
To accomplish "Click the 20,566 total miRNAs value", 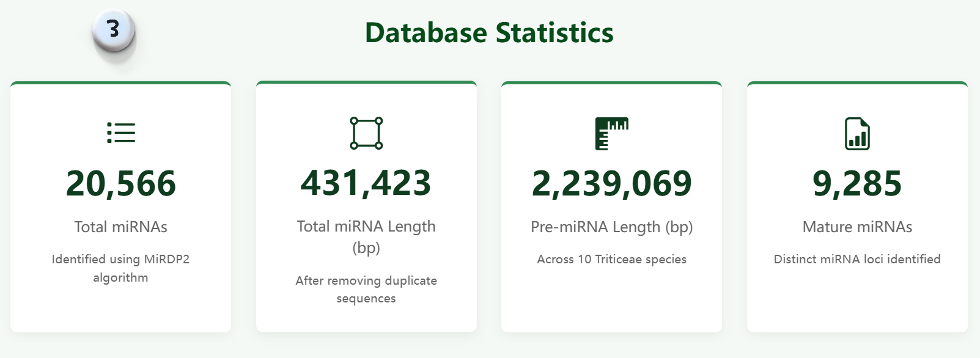I will pyautogui.click(x=121, y=184).
